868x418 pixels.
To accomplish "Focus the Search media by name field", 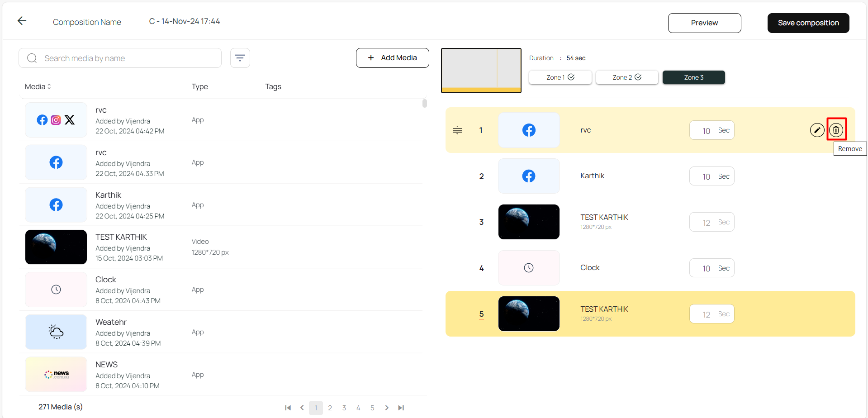I will pyautogui.click(x=127, y=58).
